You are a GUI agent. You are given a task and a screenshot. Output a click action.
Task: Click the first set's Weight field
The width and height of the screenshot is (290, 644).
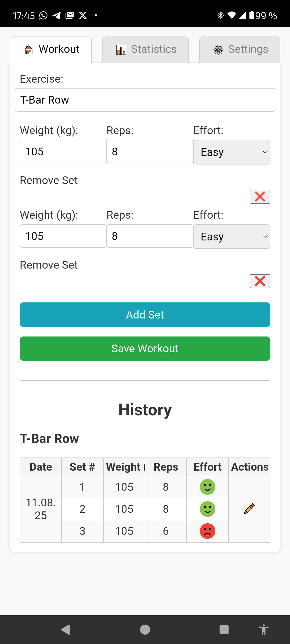[x=63, y=152]
